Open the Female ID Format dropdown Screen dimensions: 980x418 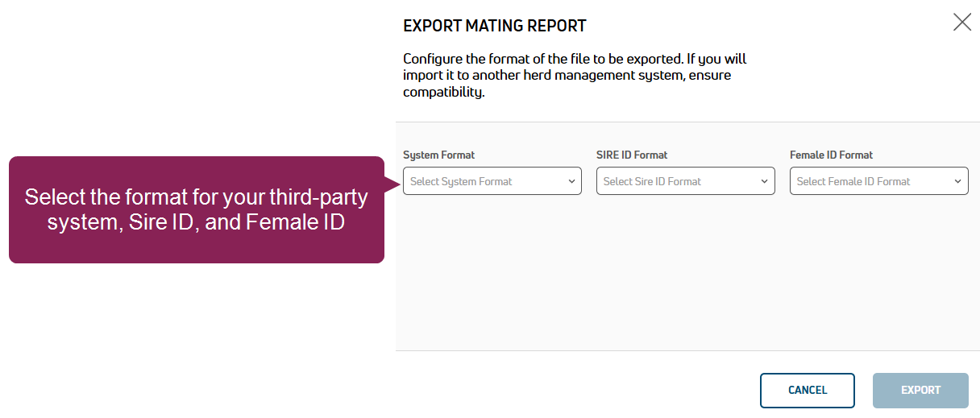(878, 181)
